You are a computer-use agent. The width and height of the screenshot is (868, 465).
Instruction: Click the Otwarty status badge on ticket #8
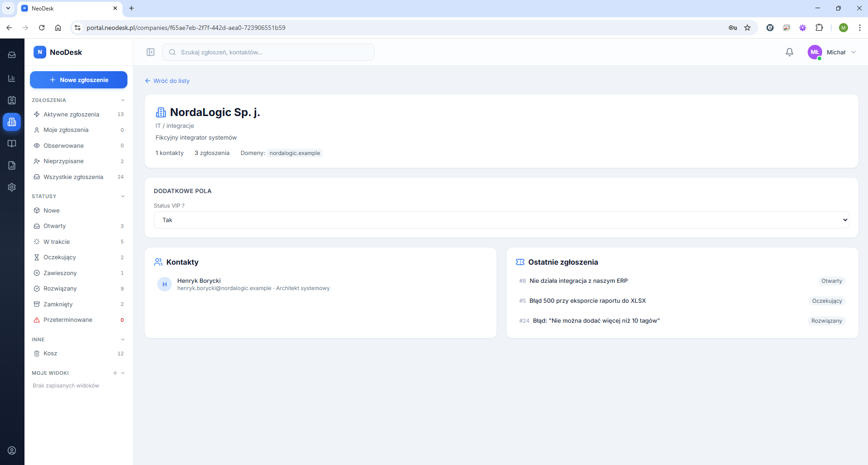[832, 281]
